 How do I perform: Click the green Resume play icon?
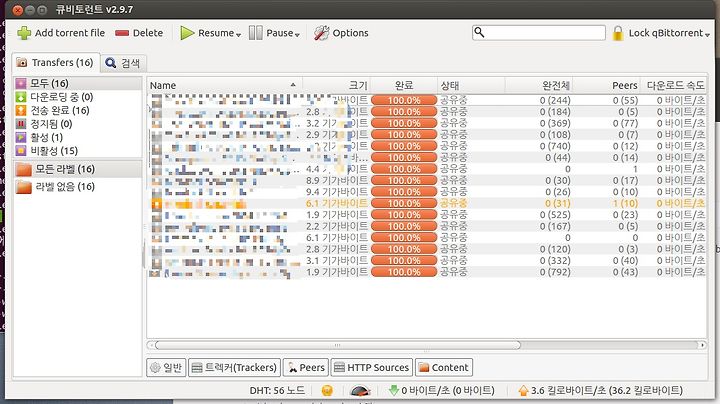[187, 33]
